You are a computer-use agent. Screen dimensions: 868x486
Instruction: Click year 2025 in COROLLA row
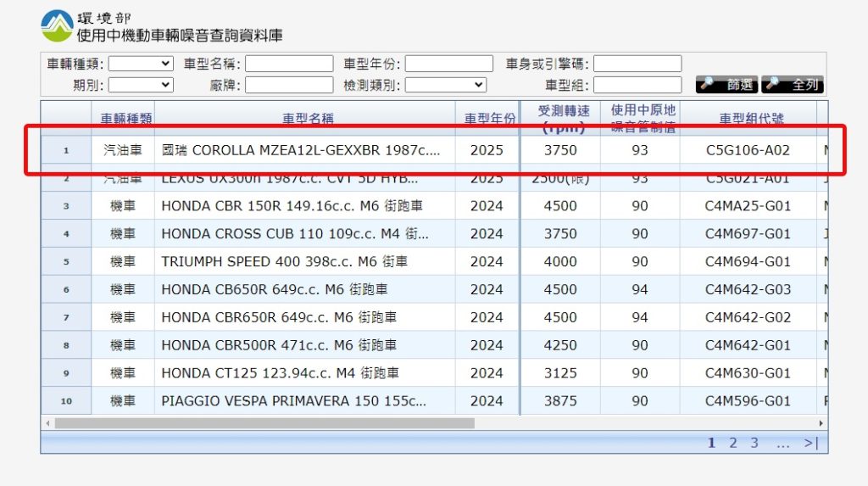pyautogui.click(x=487, y=150)
